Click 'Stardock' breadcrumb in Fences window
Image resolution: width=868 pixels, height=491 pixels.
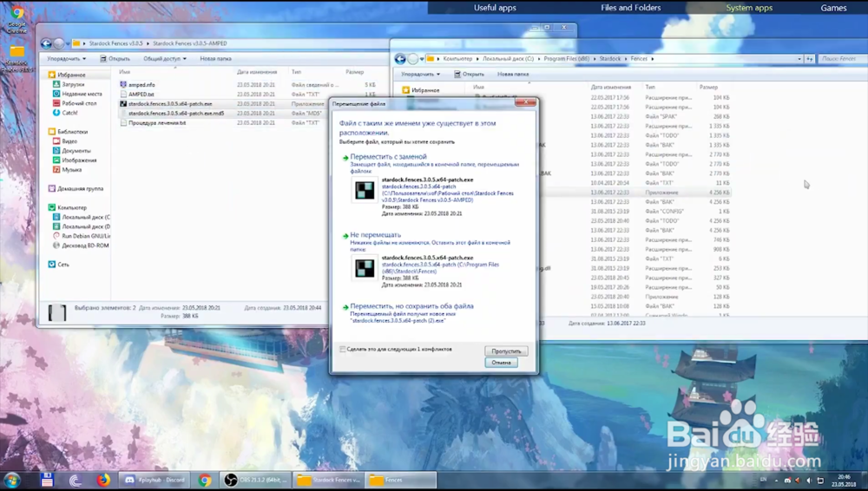pyautogui.click(x=610, y=59)
